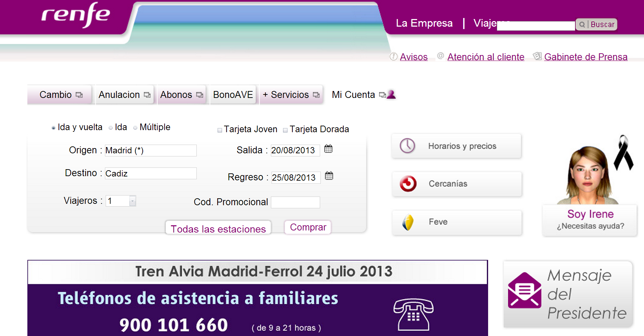Click the Comprar button
The height and width of the screenshot is (336, 644).
pos(308,227)
